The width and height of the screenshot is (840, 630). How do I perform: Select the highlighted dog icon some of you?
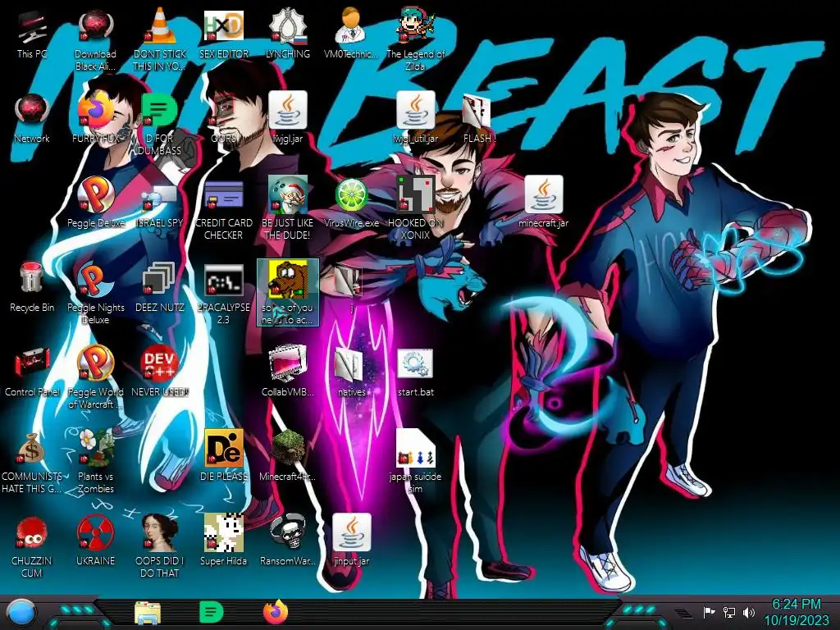(288, 293)
